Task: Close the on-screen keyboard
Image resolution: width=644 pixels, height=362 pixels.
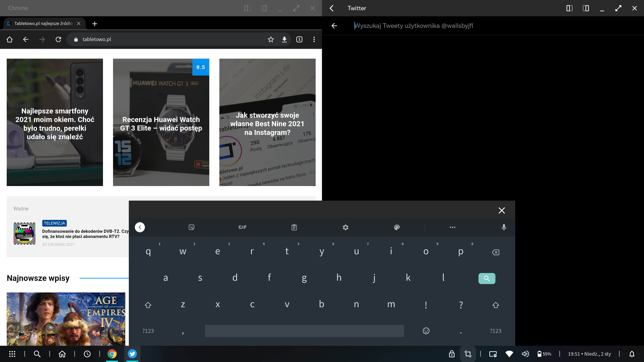Action: 501,210
